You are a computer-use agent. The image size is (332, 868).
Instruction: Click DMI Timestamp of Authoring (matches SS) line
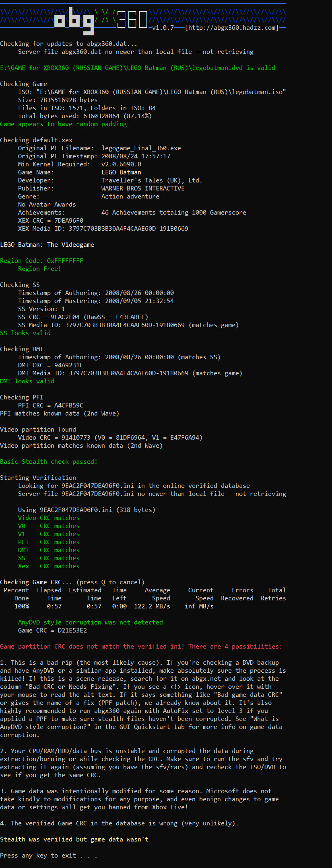coord(120,357)
